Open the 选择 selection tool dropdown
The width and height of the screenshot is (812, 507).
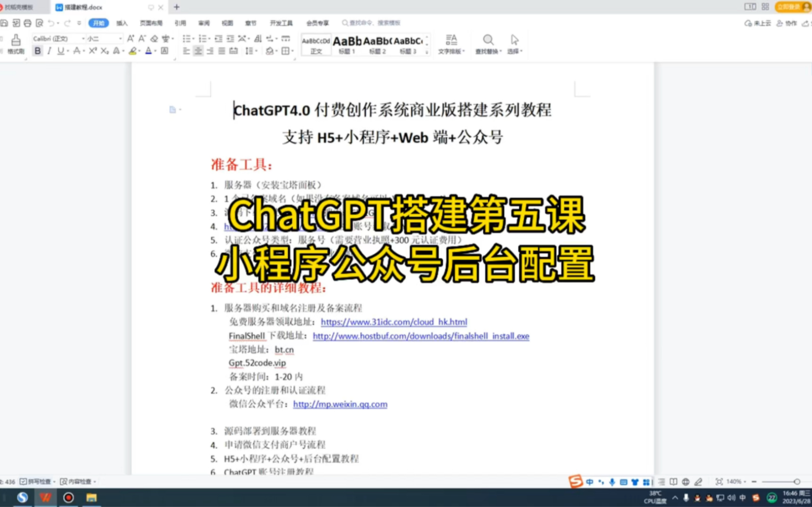(x=514, y=44)
